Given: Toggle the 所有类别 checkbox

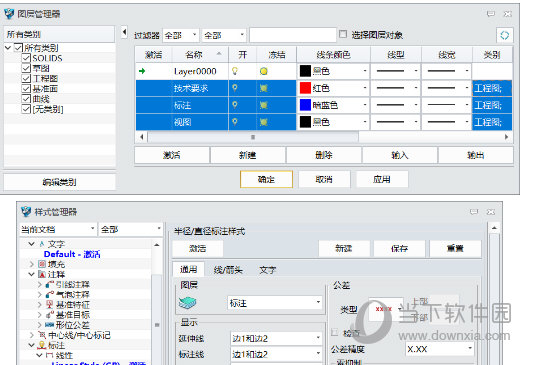Looking at the screenshot, I should (18, 47).
